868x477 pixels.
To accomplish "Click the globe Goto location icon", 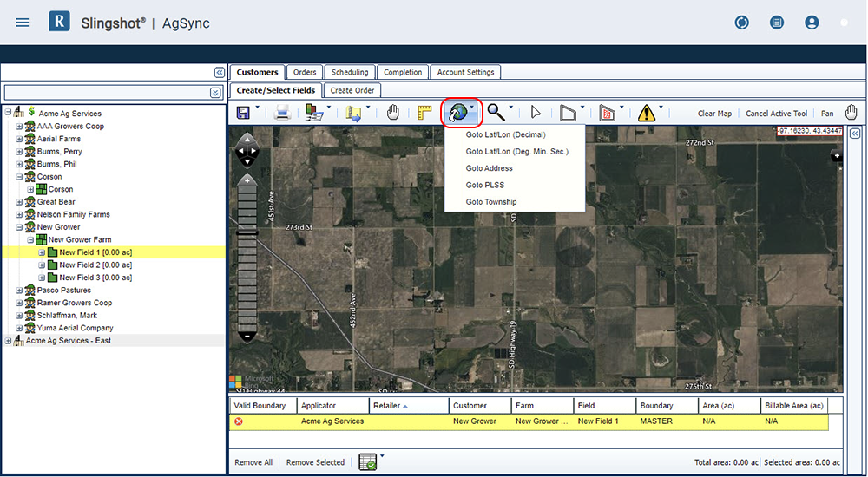I will (x=458, y=113).
